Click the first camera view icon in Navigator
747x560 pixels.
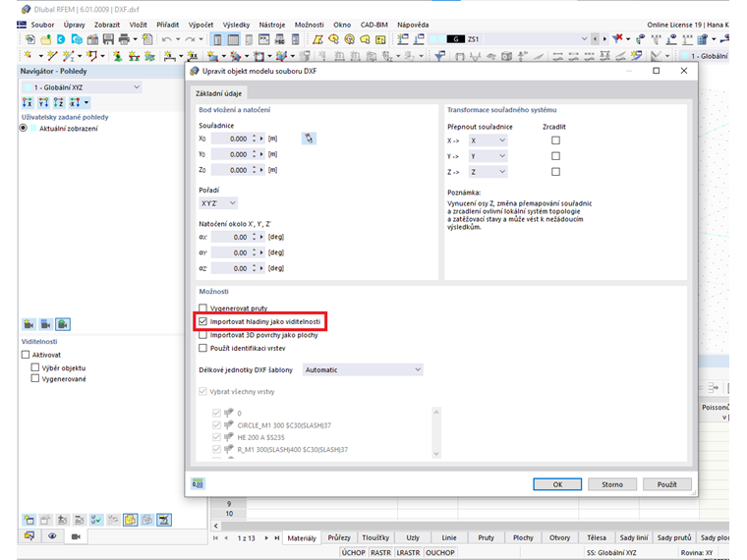click(x=29, y=324)
